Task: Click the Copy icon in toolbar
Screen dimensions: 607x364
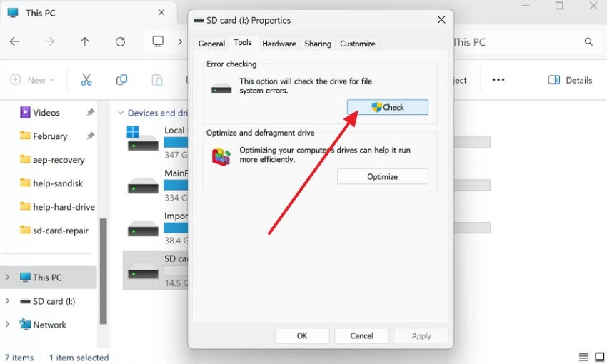Action: [x=121, y=80]
